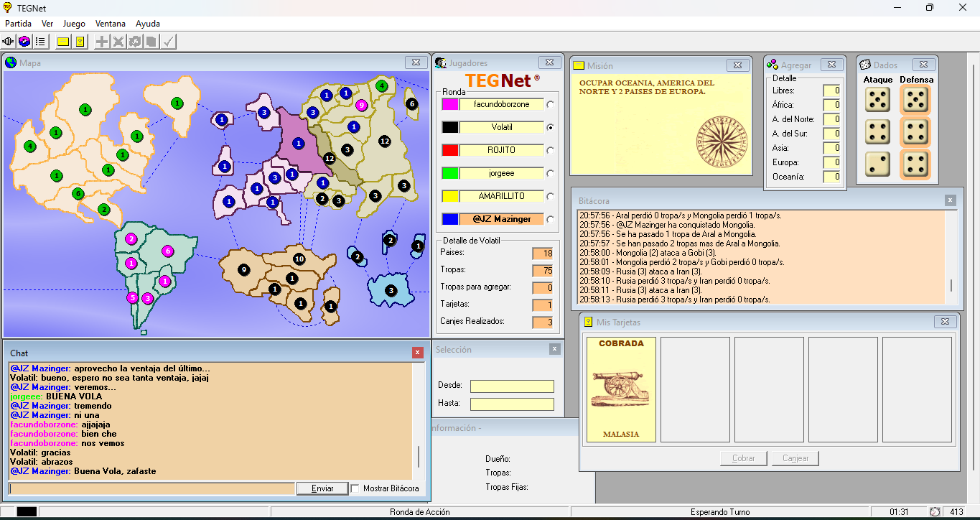Click the Enviar button
Image resolution: width=980 pixels, height=520 pixels.
click(322, 488)
